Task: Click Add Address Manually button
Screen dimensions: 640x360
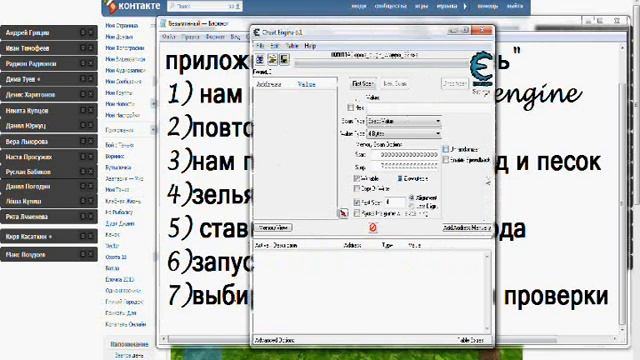Action: click(x=467, y=228)
